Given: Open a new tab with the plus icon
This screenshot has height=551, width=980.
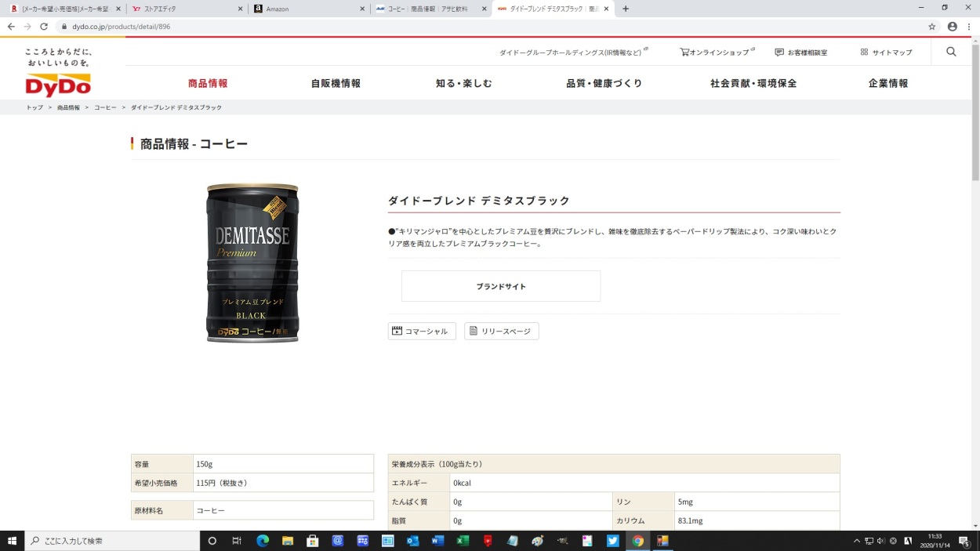Looking at the screenshot, I should click(626, 9).
